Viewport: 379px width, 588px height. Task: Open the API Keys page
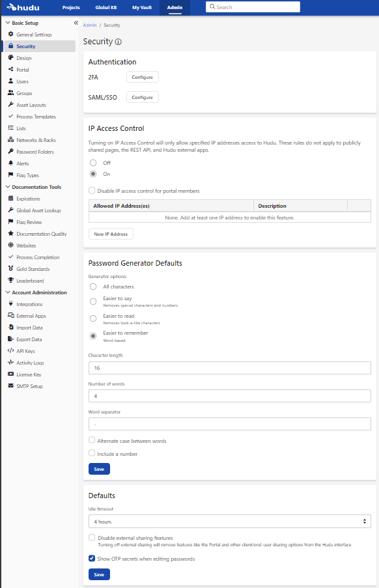coord(27,351)
